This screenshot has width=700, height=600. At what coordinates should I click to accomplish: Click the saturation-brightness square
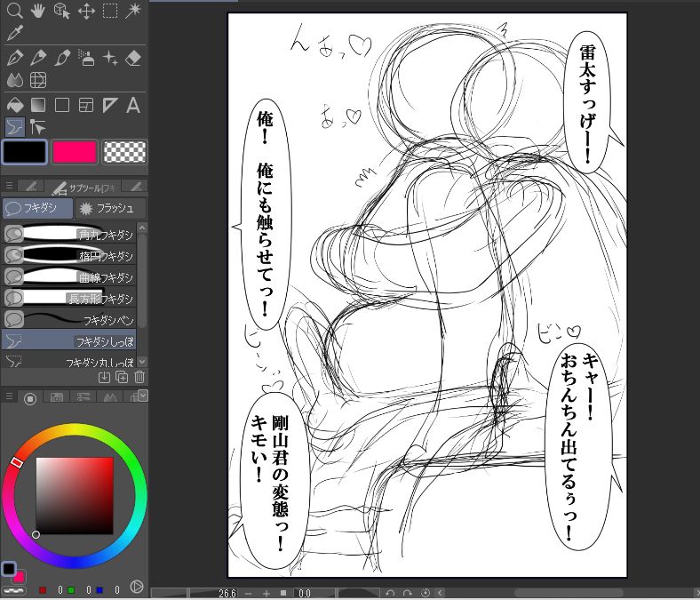point(75,495)
